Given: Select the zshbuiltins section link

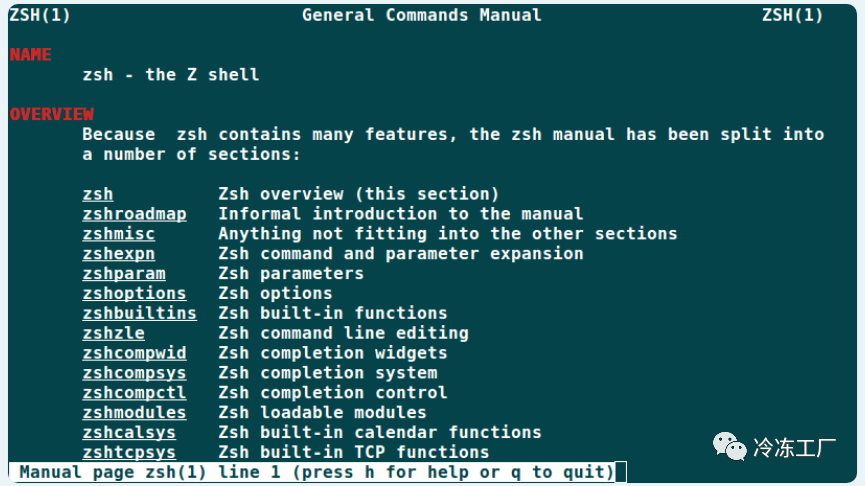Looking at the screenshot, I should tap(140, 313).
